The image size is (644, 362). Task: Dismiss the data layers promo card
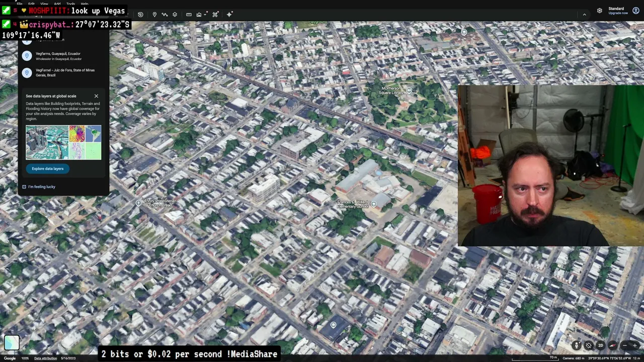96,96
